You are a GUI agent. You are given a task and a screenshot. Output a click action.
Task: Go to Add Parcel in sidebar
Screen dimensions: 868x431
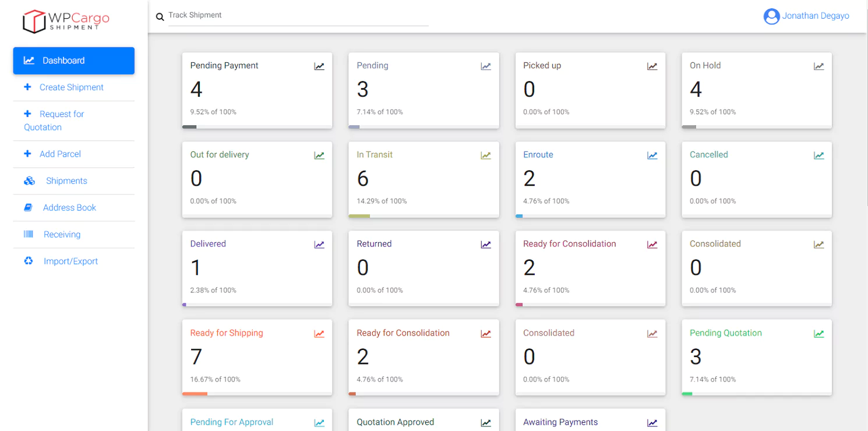point(60,154)
